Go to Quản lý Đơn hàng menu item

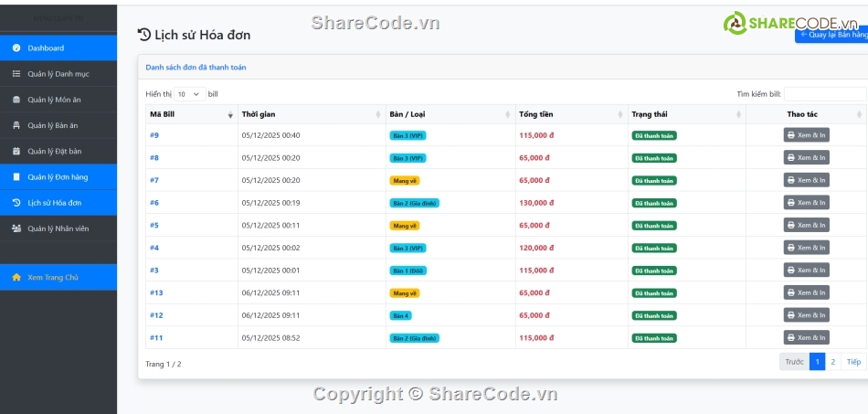[58, 177]
